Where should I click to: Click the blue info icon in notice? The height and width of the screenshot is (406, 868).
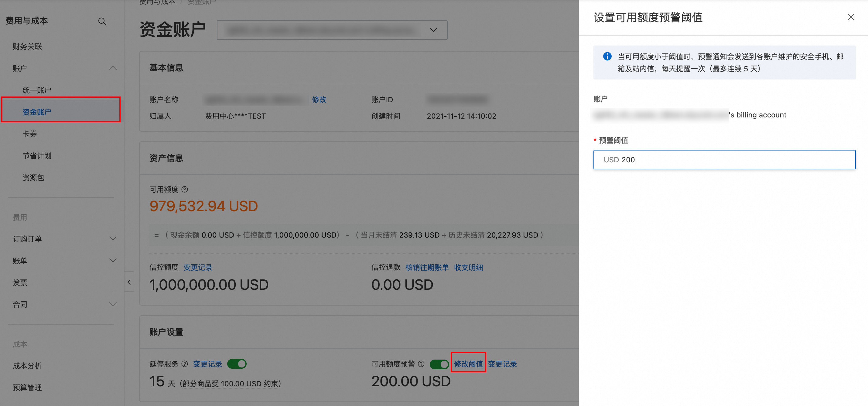pyautogui.click(x=607, y=56)
